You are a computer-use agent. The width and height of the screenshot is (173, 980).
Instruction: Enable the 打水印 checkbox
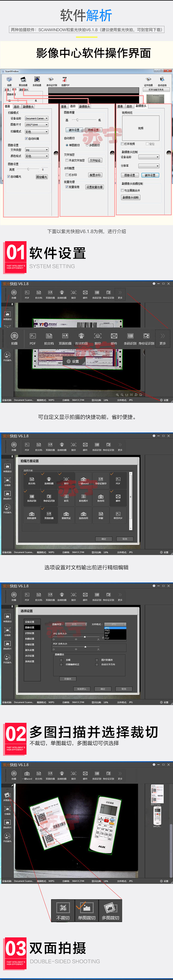[x=67, y=175]
